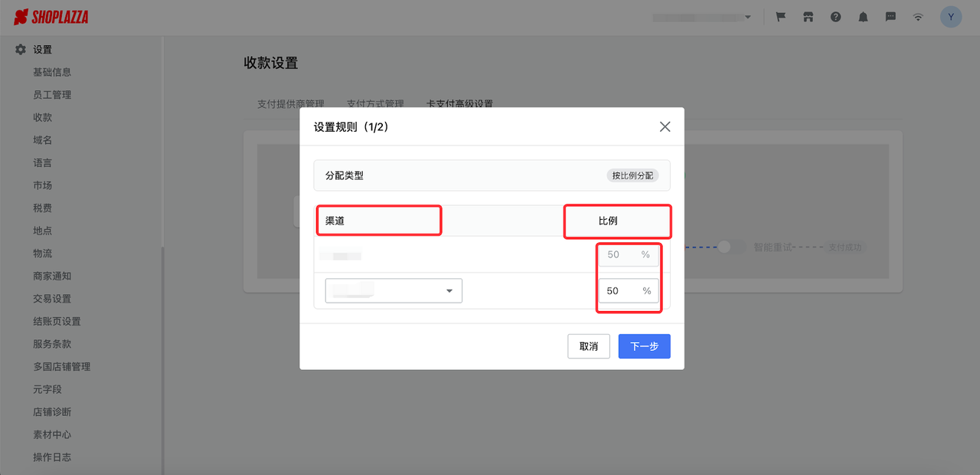980x475 pixels.
Task: Open the notifications bell icon
Action: (x=863, y=16)
